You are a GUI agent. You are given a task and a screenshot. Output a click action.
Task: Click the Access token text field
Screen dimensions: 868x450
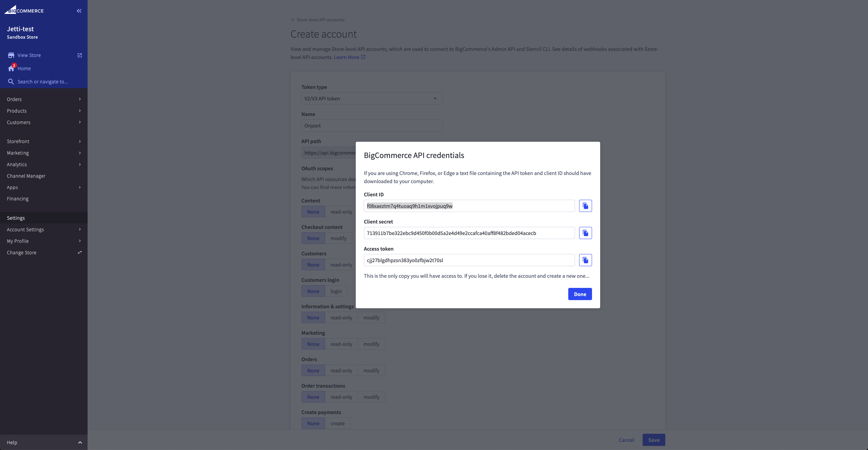pyautogui.click(x=469, y=260)
